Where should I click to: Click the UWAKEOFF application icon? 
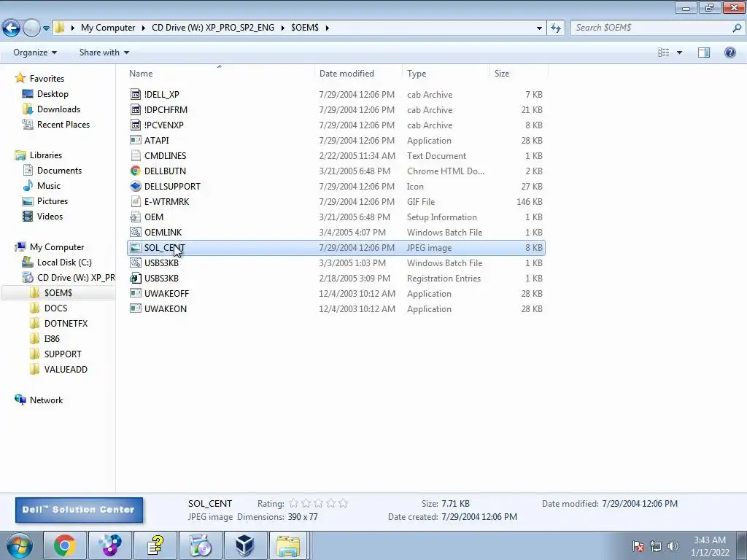136,293
